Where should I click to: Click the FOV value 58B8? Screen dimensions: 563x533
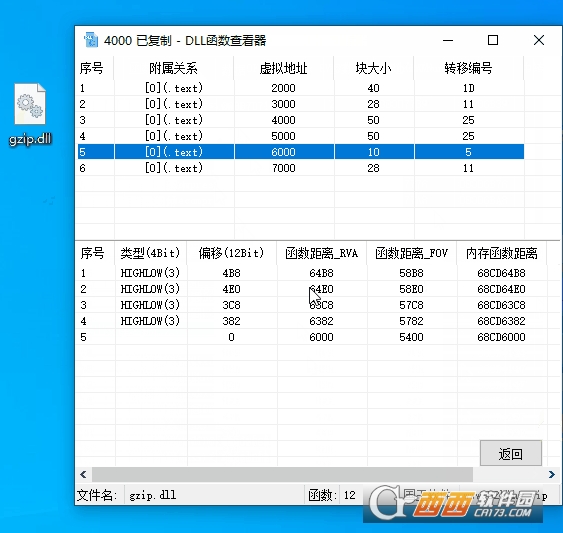point(411,273)
